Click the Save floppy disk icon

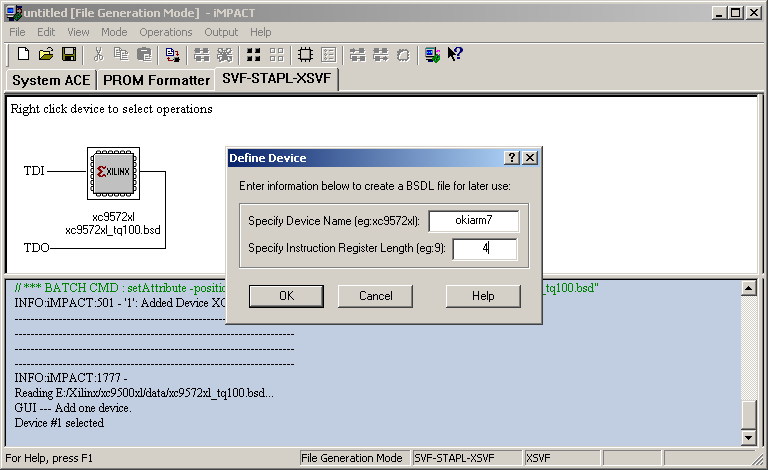pos(69,54)
